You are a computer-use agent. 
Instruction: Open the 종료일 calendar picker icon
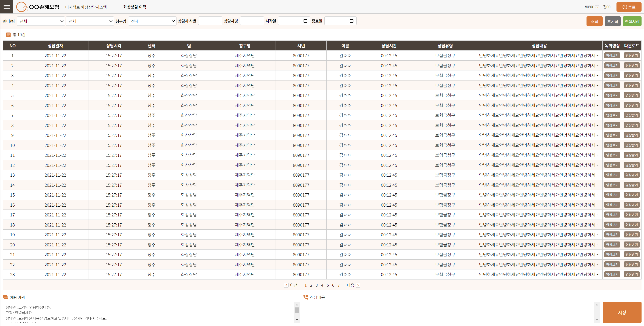click(x=351, y=21)
